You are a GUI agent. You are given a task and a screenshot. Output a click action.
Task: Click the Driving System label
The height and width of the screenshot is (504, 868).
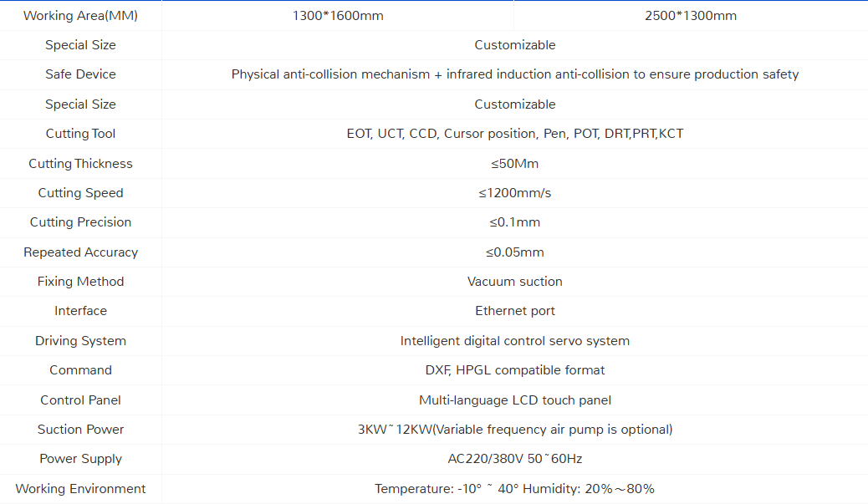(x=80, y=341)
